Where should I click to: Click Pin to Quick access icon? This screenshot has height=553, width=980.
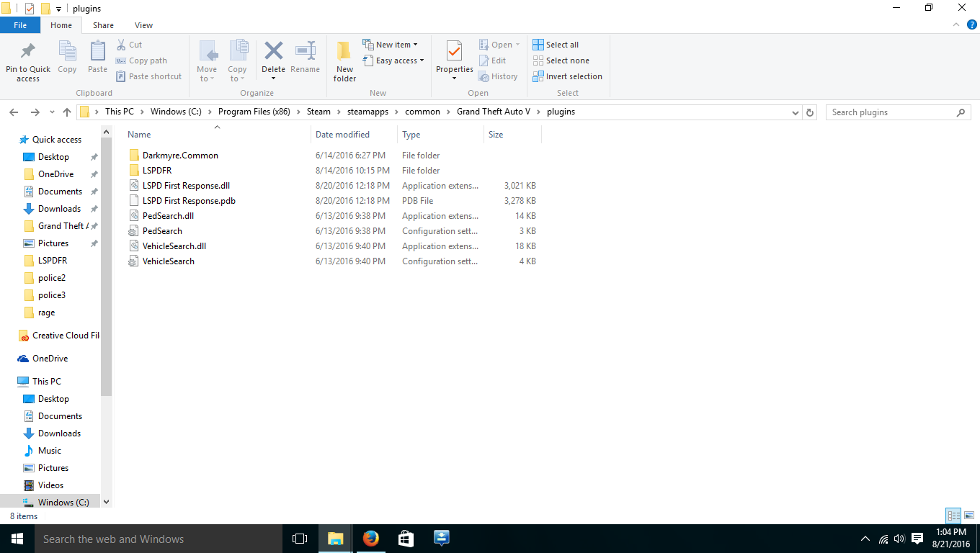28,52
